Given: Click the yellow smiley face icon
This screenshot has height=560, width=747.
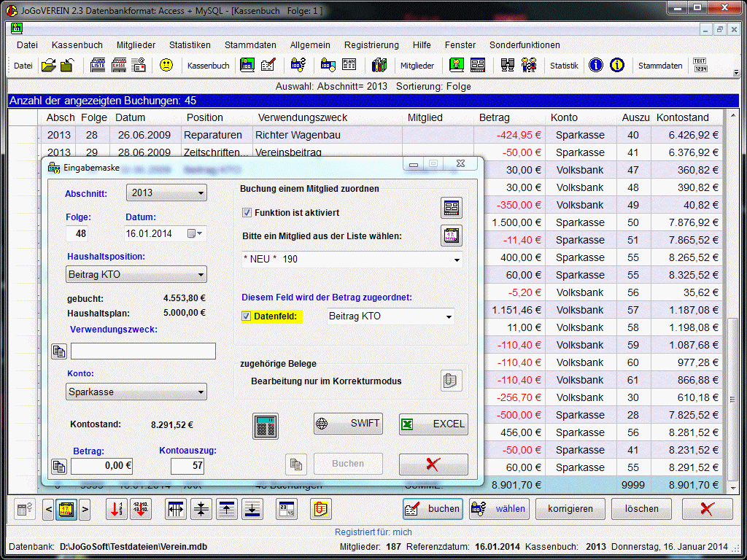Looking at the screenshot, I should click(166, 65).
